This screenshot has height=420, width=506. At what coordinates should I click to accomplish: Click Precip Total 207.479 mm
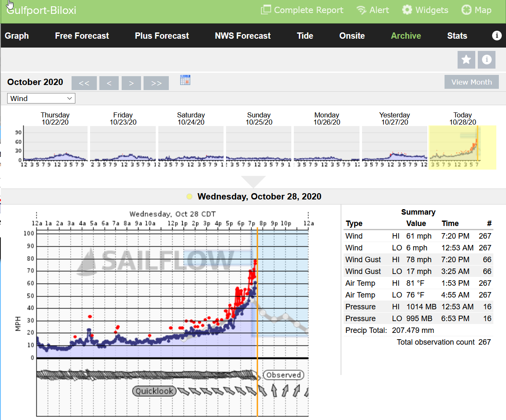(x=389, y=330)
